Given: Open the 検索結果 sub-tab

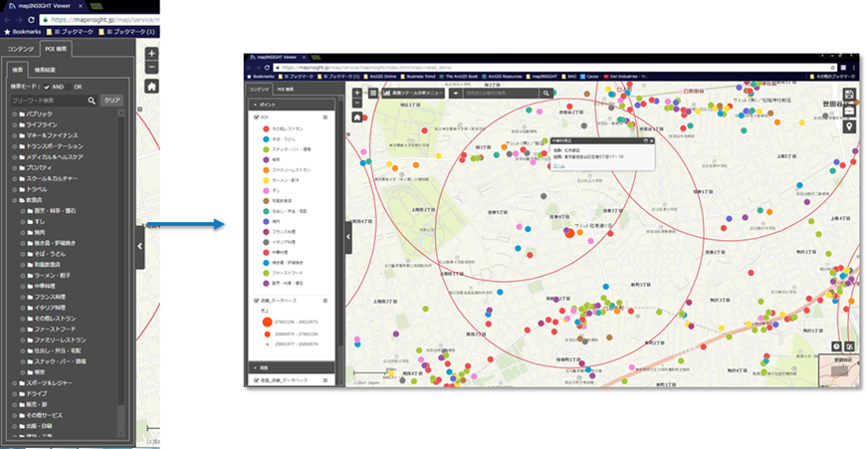Looking at the screenshot, I should coord(46,70).
